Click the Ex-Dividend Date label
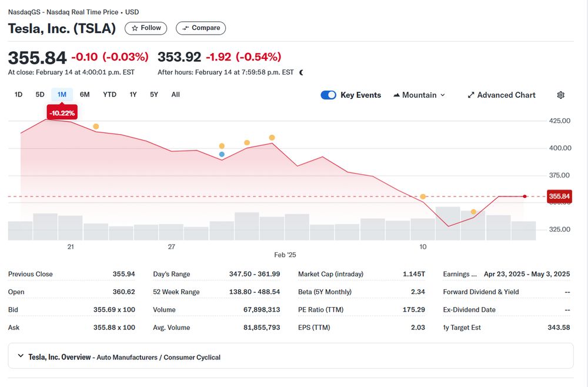Screen dimensions: 588x387 click(x=469, y=310)
